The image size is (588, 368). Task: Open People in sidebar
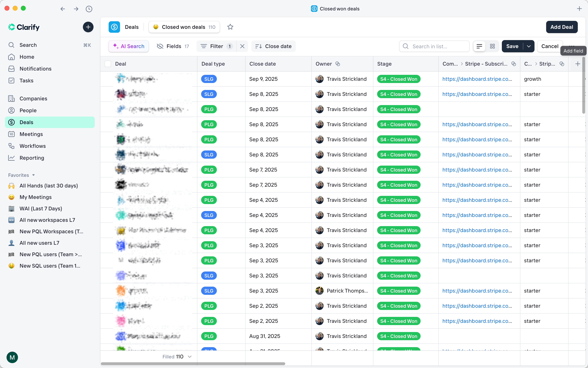pyautogui.click(x=50, y=110)
